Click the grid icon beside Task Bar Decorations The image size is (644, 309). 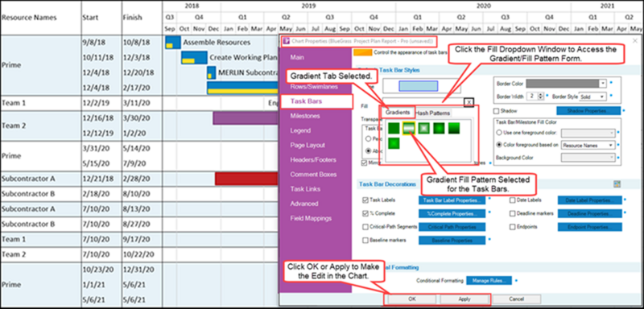[x=617, y=184]
